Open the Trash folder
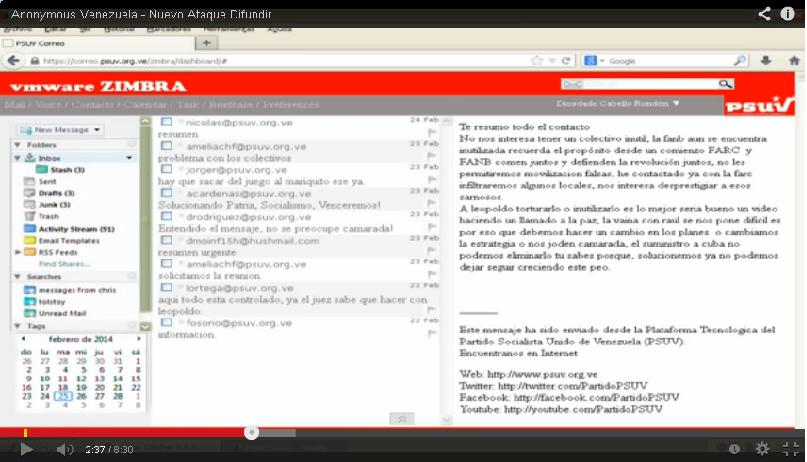Screen dimensions: 807x462 [x=48, y=216]
